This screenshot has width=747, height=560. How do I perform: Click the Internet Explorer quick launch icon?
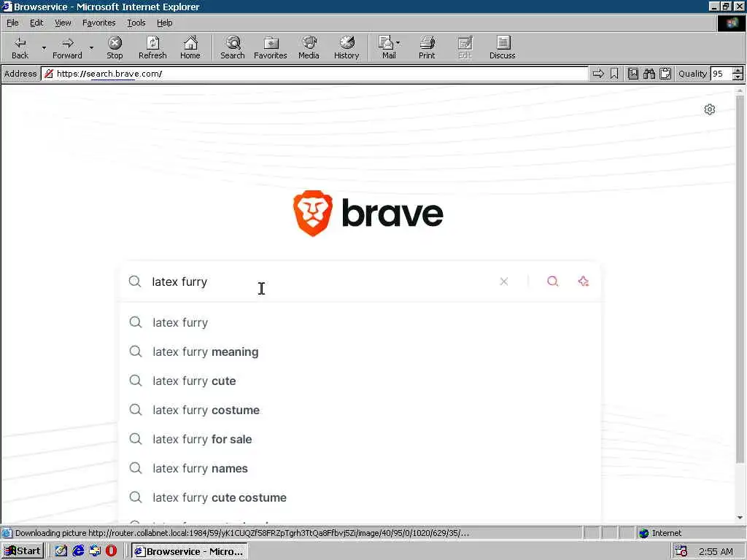tap(77, 551)
